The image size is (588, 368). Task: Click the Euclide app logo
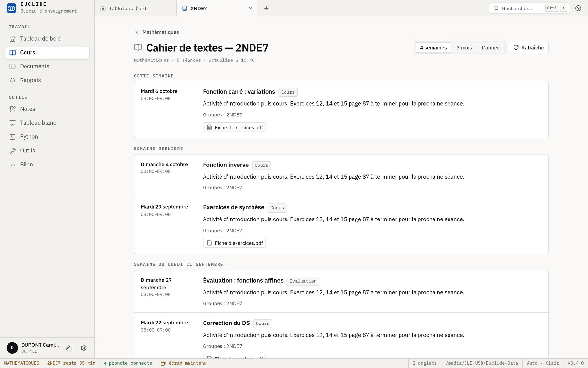click(x=11, y=8)
